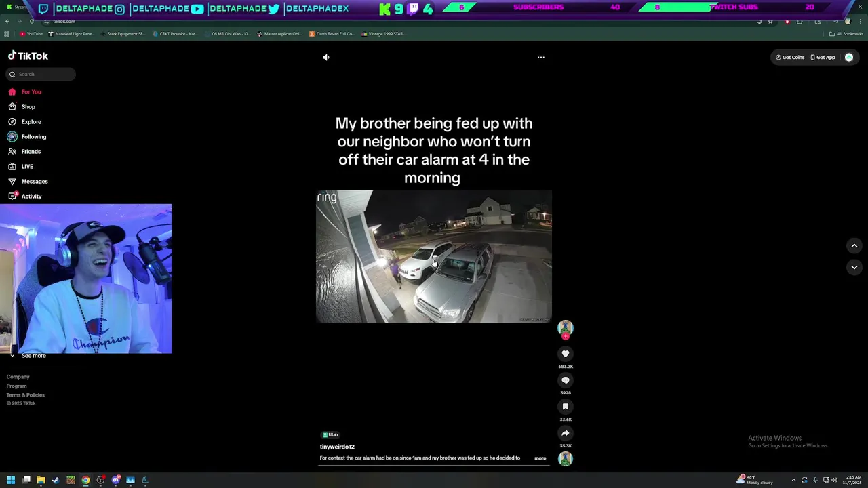Expand the video caption with more
The width and height of the screenshot is (868, 488).
pos(540,458)
